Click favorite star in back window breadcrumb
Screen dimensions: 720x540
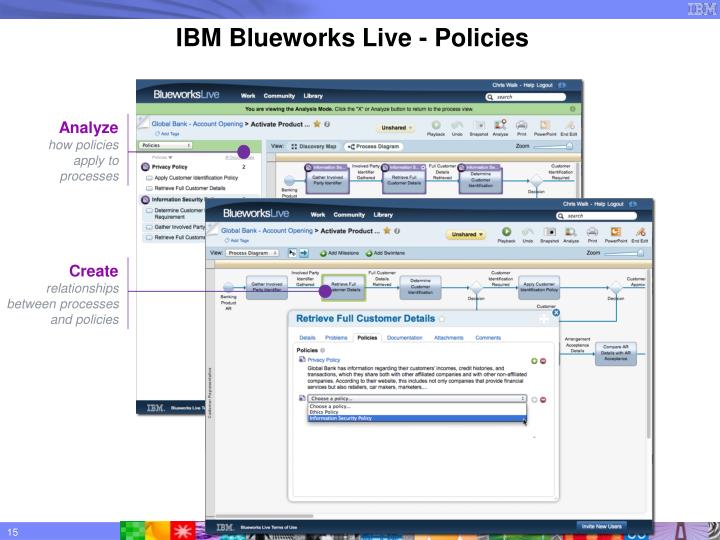[x=317, y=124]
